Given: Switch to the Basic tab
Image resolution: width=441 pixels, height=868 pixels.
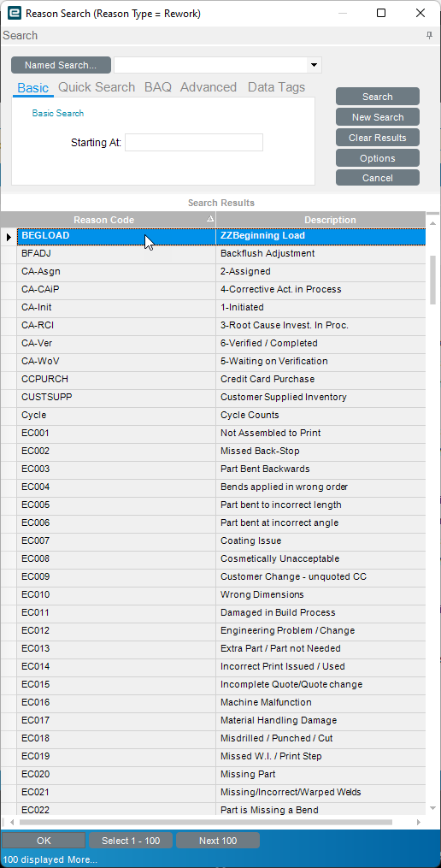Looking at the screenshot, I should click(x=33, y=87).
